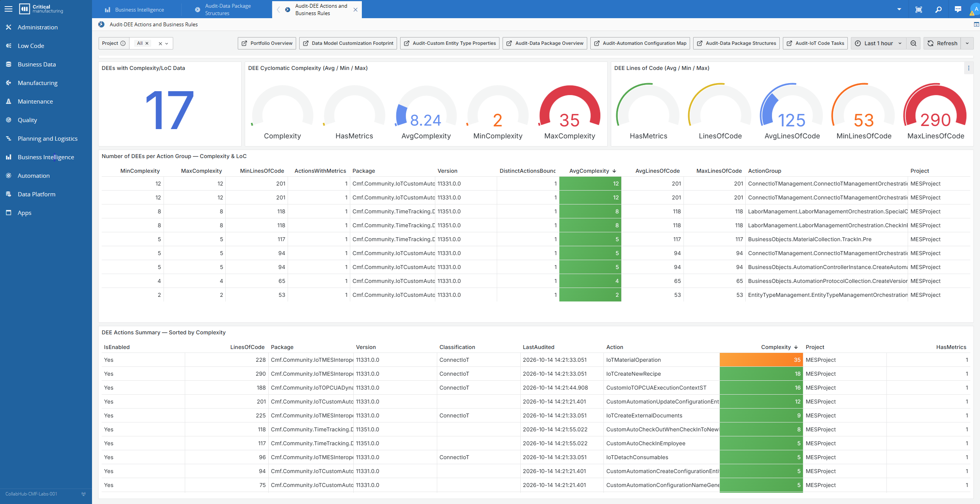This screenshot has height=504, width=980.
Task: Show the Project filter info icon
Action: (x=123, y=43)
